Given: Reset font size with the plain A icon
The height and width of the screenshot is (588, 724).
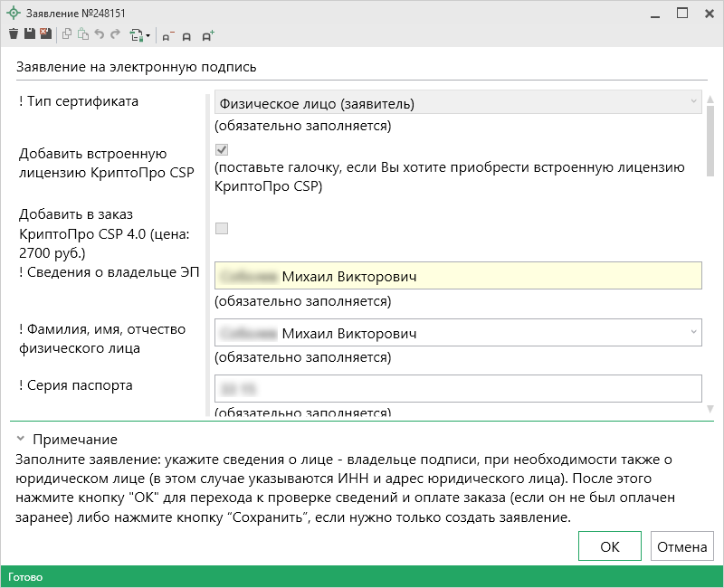Looking at the screenshot, I should click(187, 36).
